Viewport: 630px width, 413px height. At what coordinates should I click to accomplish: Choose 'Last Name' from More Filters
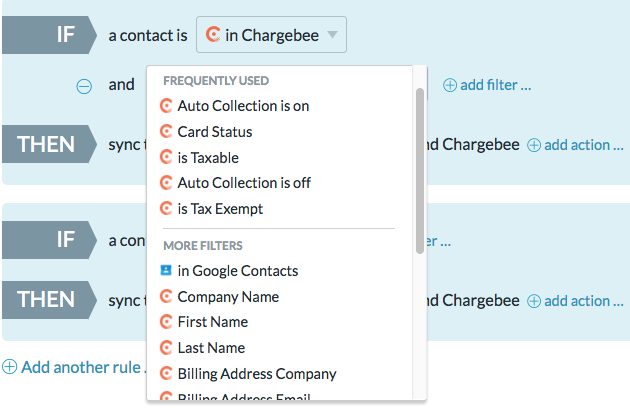(211, 348)
